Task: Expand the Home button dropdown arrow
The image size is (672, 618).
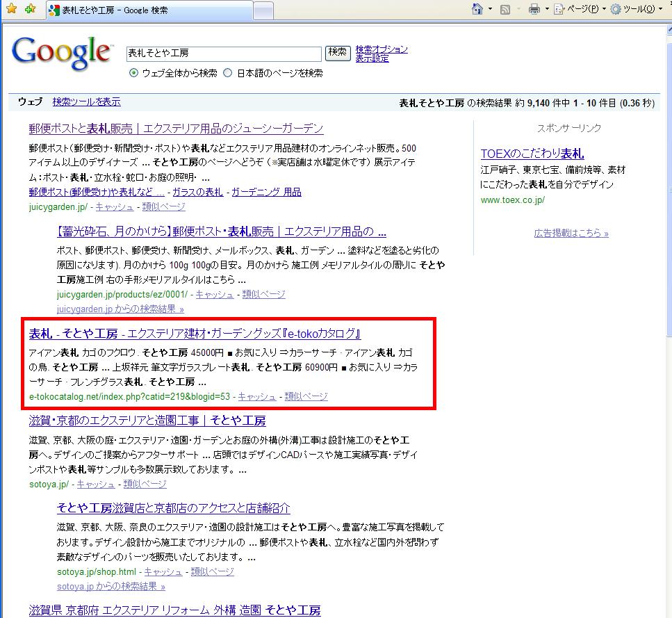Action: 490,10
